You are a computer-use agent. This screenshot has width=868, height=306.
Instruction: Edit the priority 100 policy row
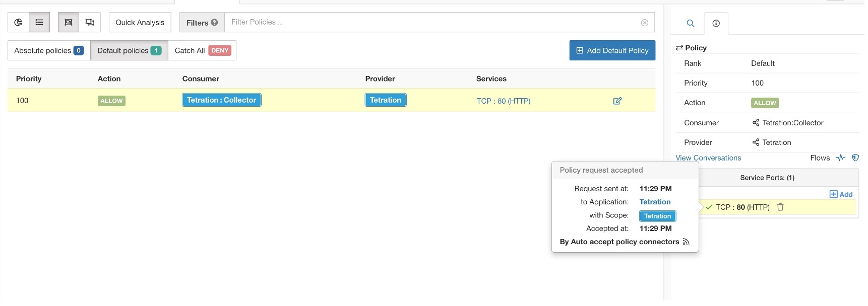pos(617,101)
